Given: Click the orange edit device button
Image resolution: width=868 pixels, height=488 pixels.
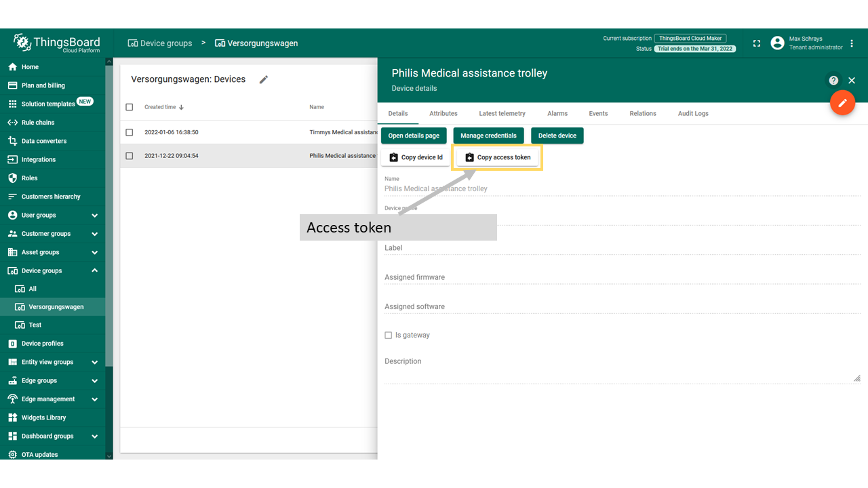Looking at the screenshot, I should (843, 103).
